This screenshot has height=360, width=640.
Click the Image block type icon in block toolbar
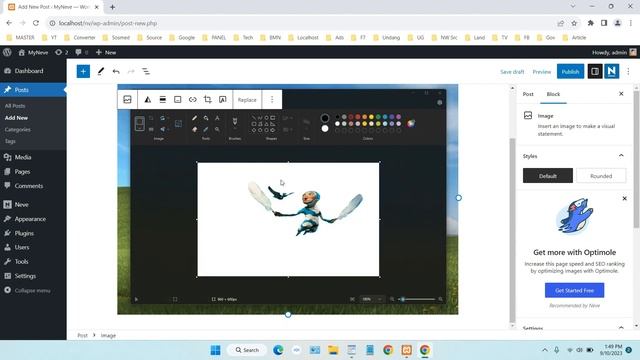point(127,100)
